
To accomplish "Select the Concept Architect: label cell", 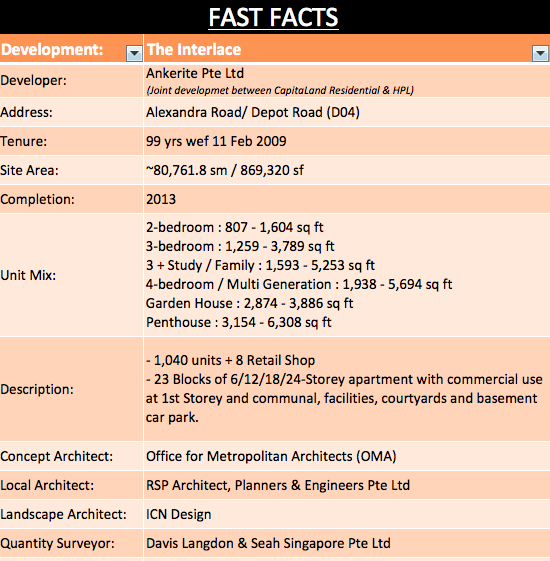I will click(x=71, y=457).
